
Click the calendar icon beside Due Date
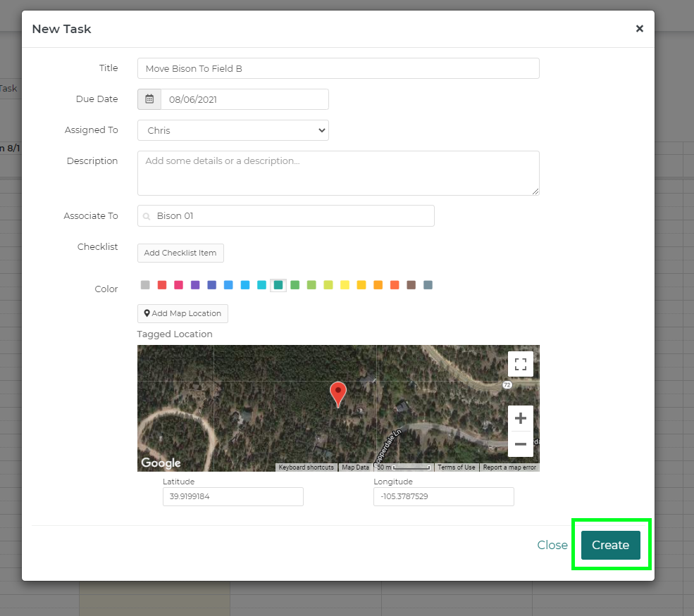coord(149,99)
